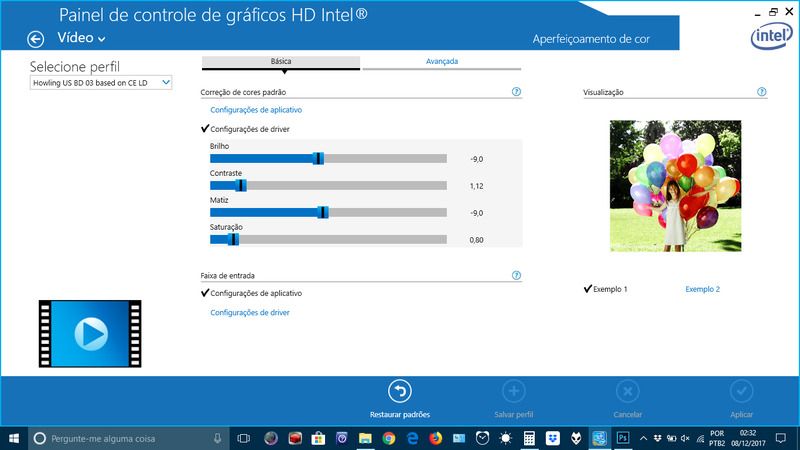Click Salvar perfil button
Image resolution: width=800 pixels, height=450 pixels.
tap(514, 399)
